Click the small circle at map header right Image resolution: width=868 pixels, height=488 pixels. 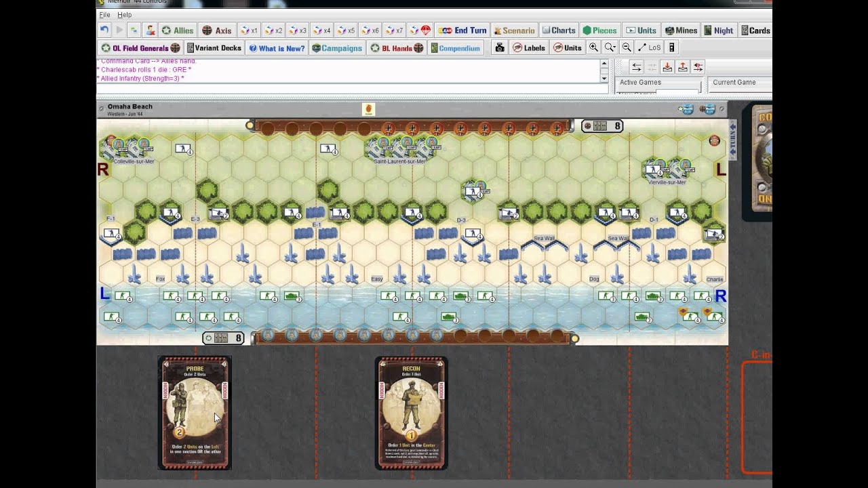pyautogui.click(x=722, y=108)
